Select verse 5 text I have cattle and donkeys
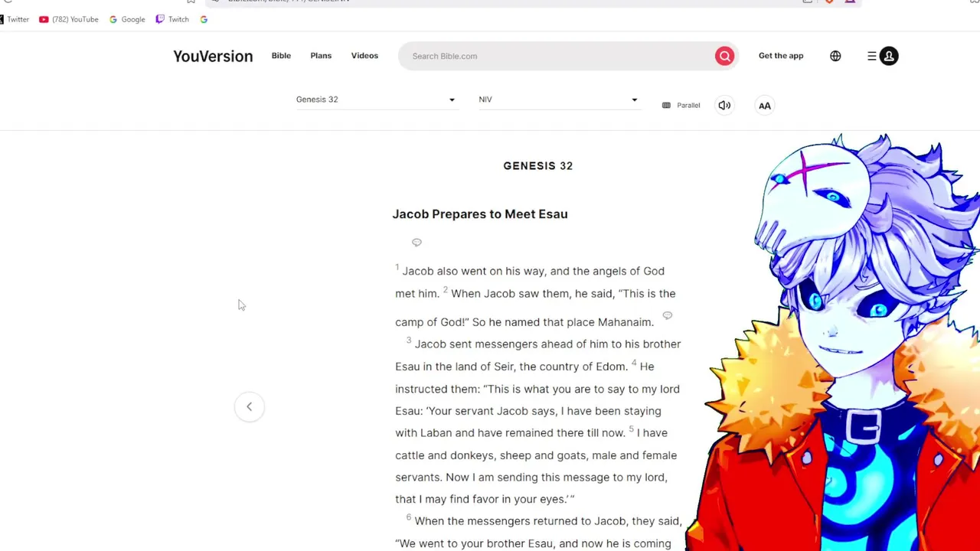This screenshot has height=551, width=980. (536, 444)
